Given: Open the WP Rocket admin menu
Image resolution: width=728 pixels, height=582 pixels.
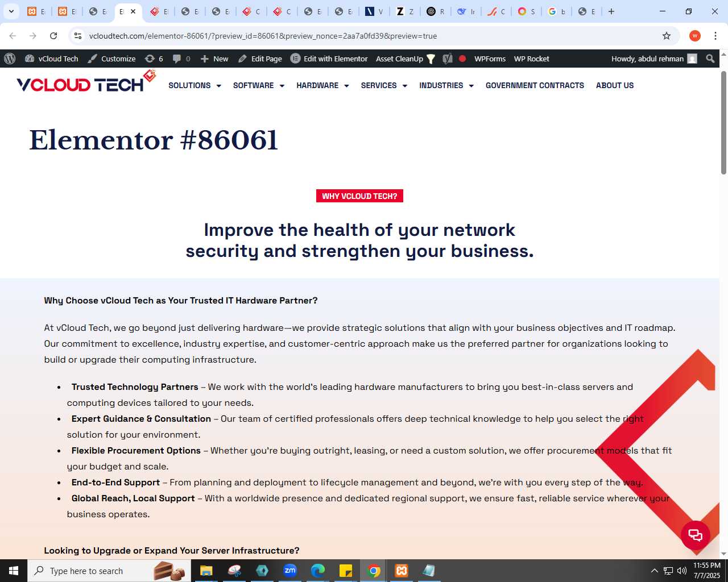Looking at the screenshot, I should (x=531, y=59).
